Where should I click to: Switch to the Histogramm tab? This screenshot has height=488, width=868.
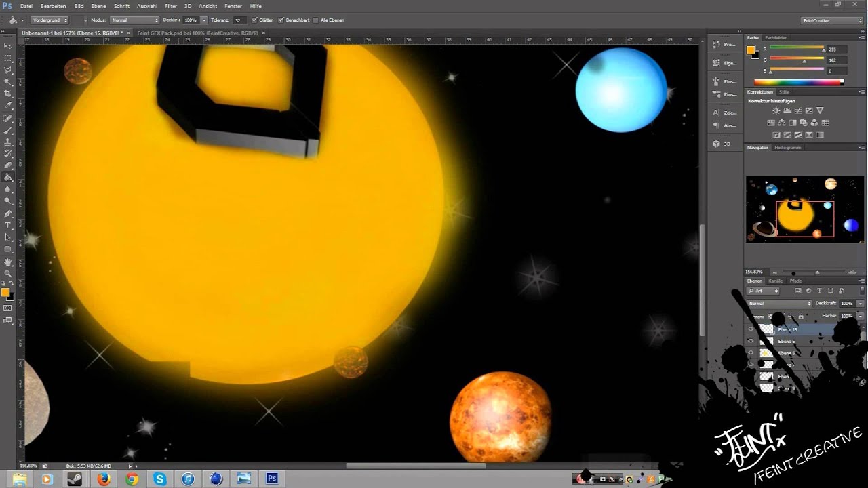788,147
